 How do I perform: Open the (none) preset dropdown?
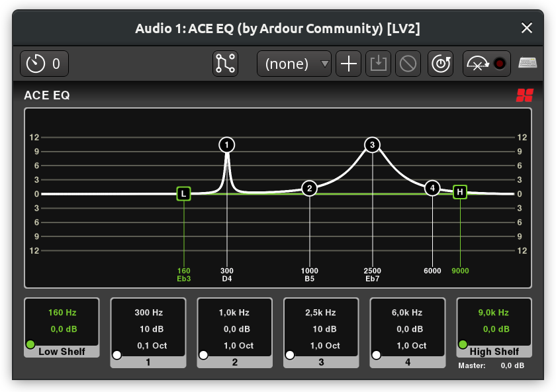294,64
